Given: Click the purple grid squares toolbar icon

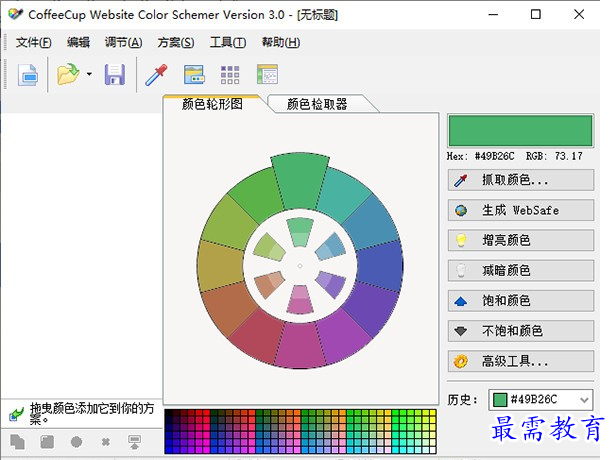Looking at the screenshot, I should (230, 75).
